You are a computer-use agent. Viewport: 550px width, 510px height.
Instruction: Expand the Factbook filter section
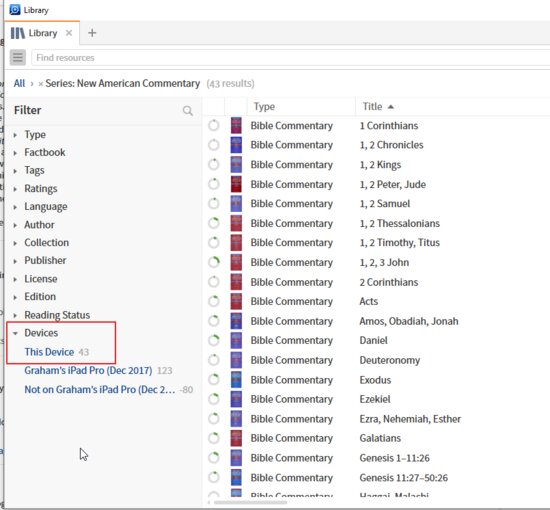pyautogui.click(x=15, y=153)
